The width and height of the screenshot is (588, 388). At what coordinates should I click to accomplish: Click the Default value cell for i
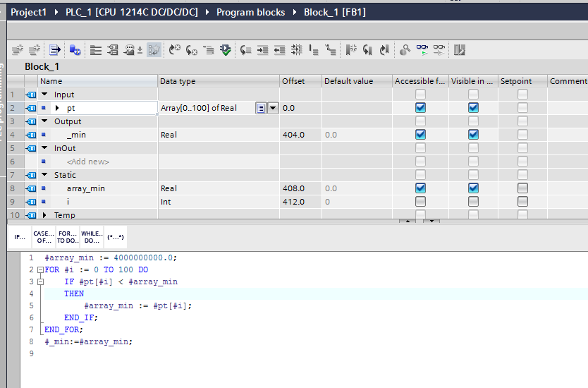coord(357,202)
